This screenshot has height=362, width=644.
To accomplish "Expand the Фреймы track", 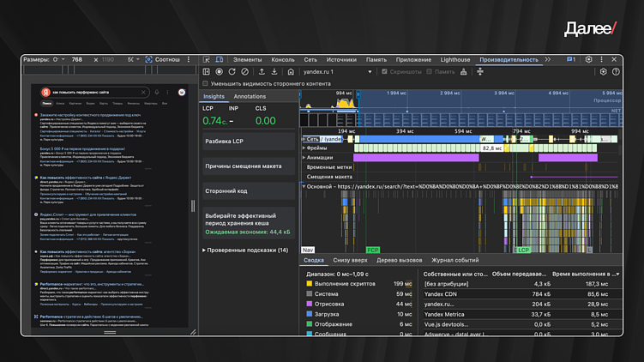I will click(304, 148).
